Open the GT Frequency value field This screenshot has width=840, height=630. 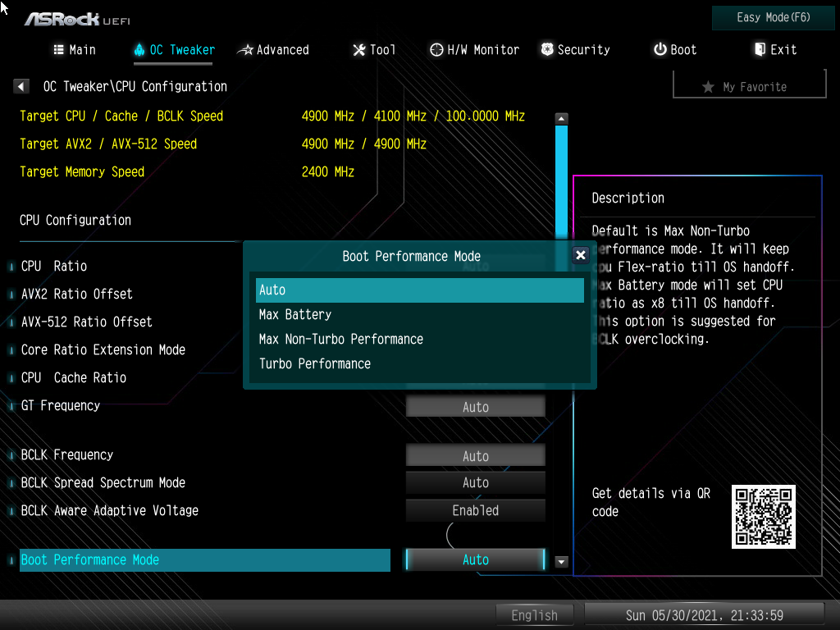(x=475, y=407)
